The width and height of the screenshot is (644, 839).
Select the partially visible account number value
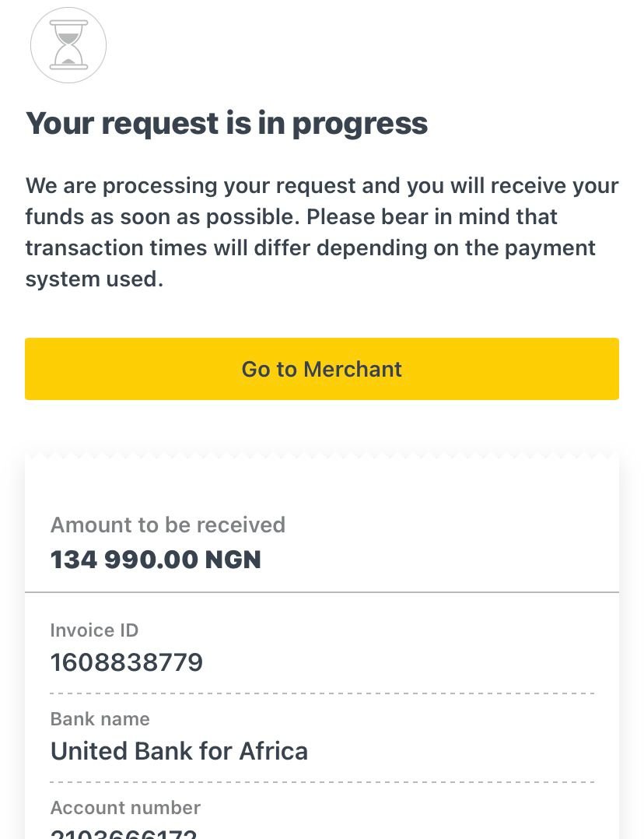(x=124, y=833)
